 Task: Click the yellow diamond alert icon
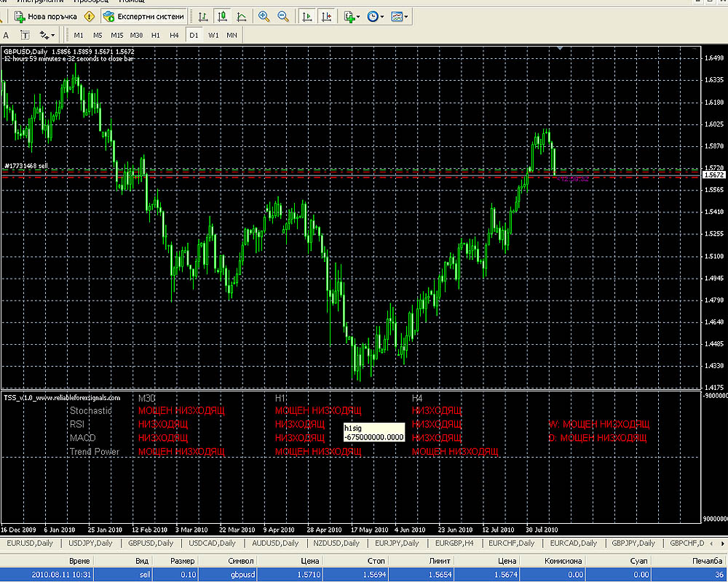point(89,17)
